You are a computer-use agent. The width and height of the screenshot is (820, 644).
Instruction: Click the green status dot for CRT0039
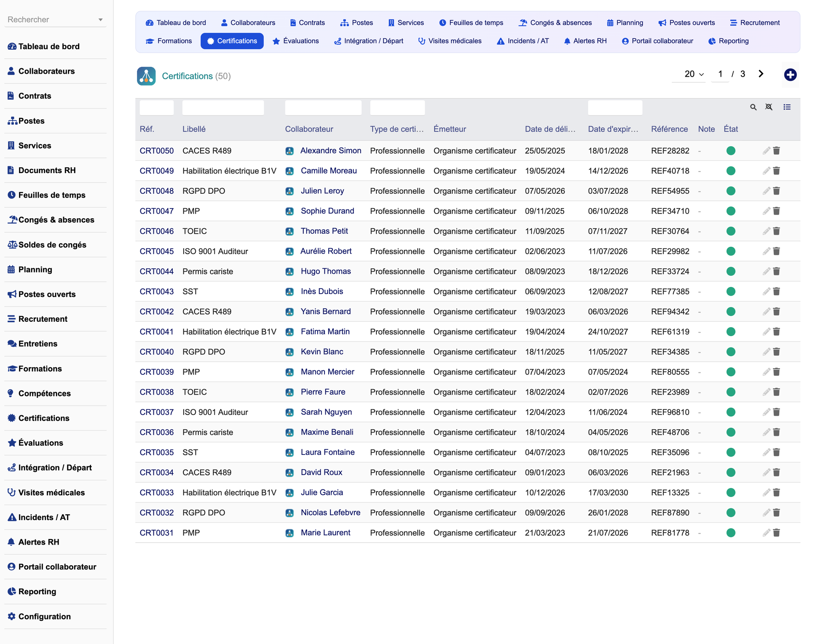(x=731, y=372)
